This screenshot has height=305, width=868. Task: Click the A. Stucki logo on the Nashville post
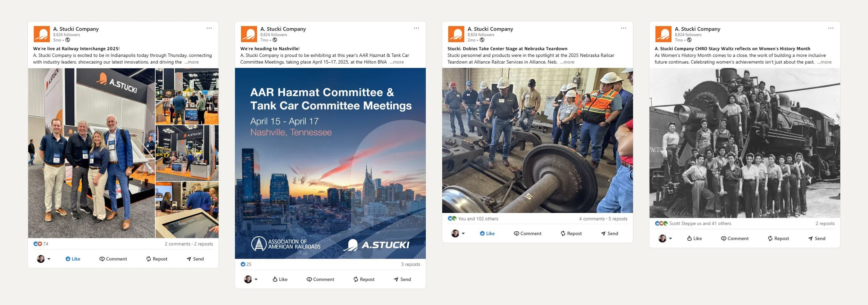click(249, 34)
